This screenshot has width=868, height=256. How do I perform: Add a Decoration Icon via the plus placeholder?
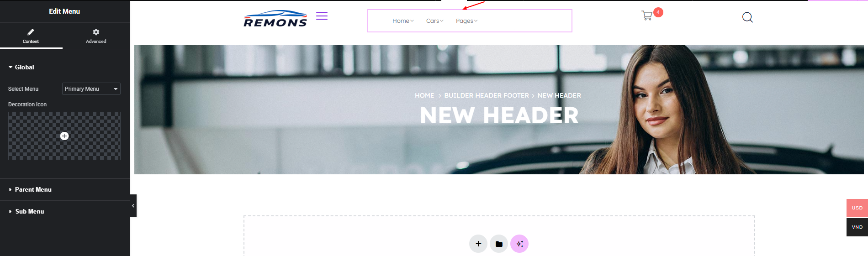(x=64, y=136)
